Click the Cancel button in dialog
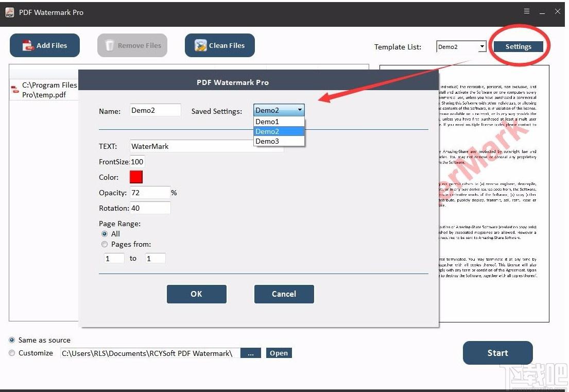This screenshot has width=569, height=392. [284, 294]
